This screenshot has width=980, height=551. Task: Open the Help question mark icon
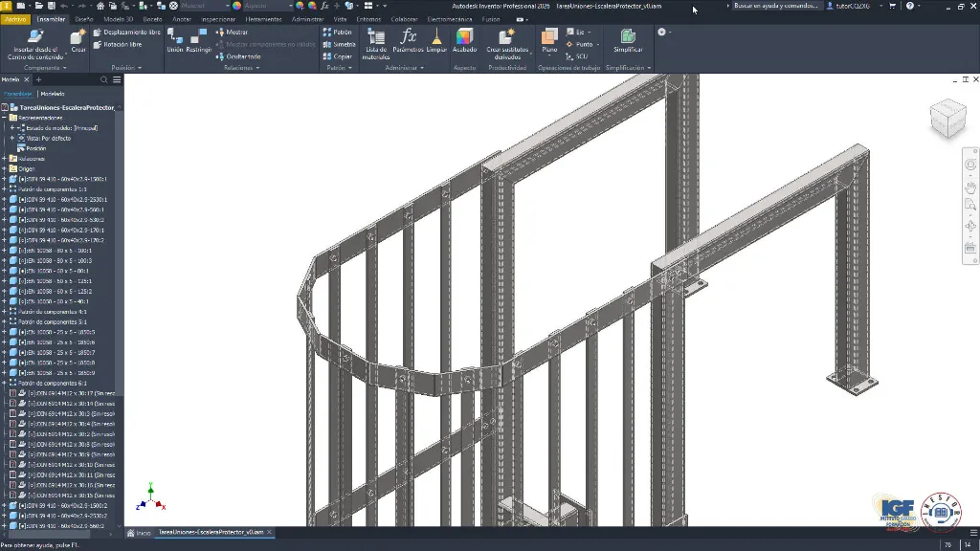[x=910, y=6]
